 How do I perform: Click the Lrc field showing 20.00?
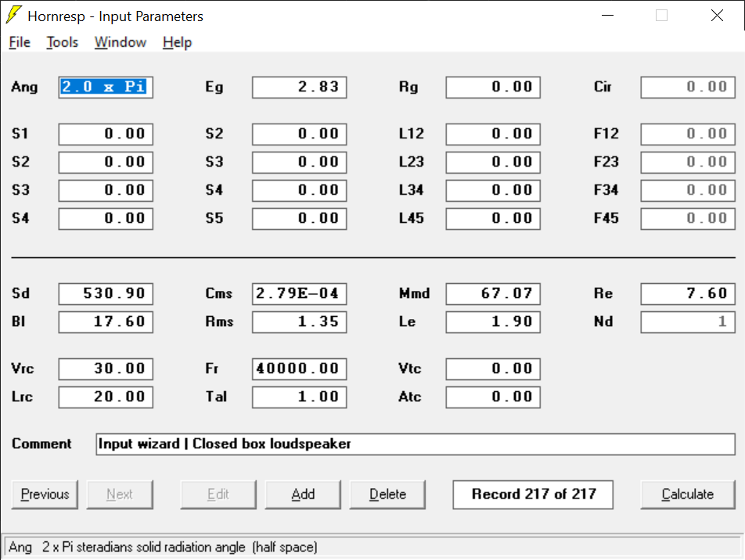[x=106, y=397]
